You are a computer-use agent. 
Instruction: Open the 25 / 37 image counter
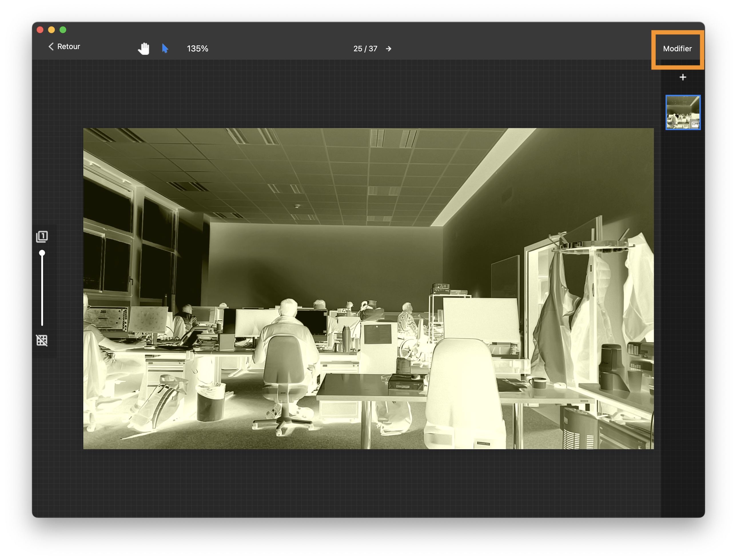pyautogui.click(x=365, y=49)
